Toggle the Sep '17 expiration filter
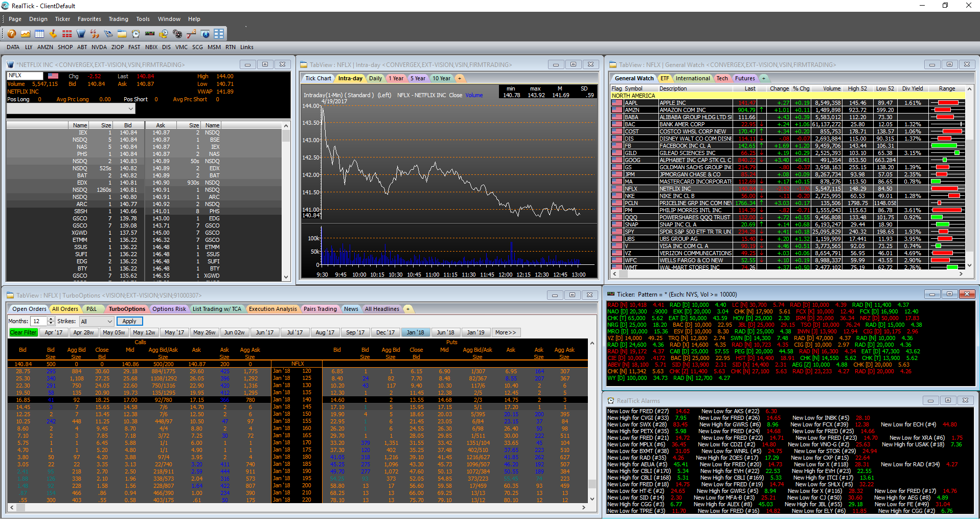This screenshot has width=980, height=519. [x=355, y=332]
